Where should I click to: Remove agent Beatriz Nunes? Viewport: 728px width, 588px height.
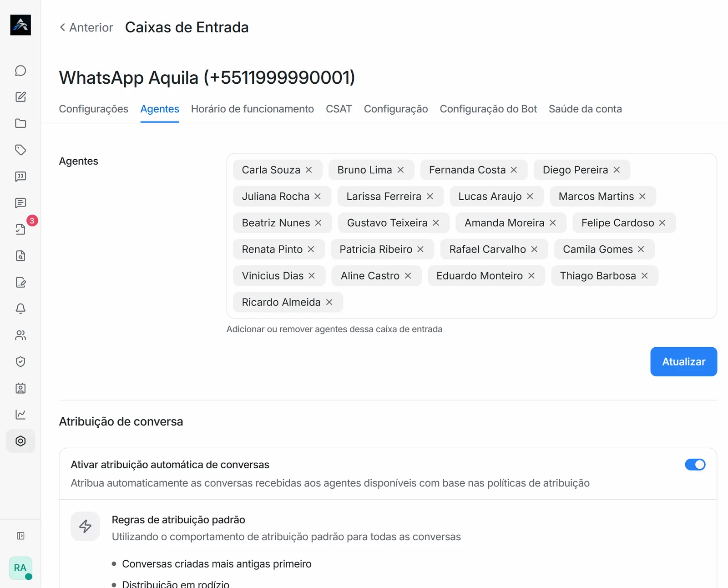pos(318,223)
